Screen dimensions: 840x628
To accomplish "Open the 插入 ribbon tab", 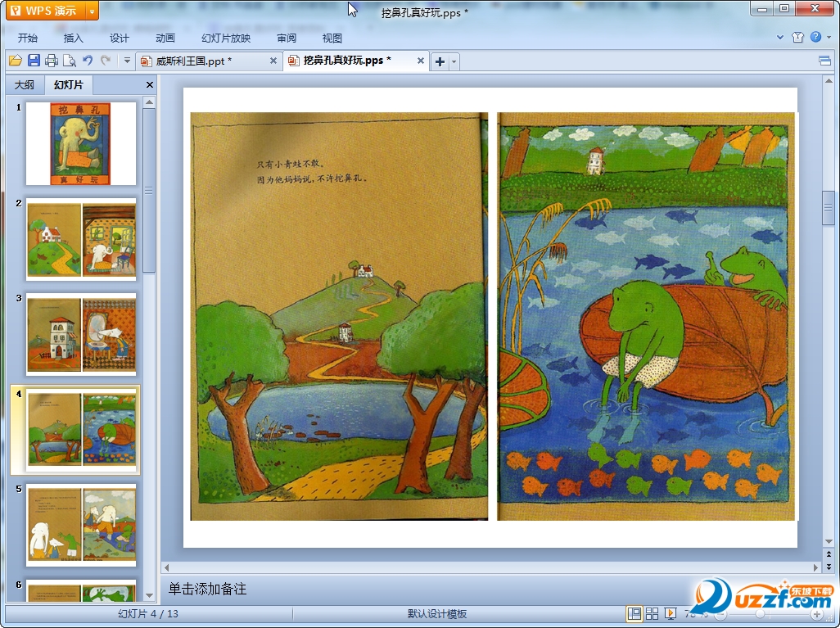I will point(74,38).
